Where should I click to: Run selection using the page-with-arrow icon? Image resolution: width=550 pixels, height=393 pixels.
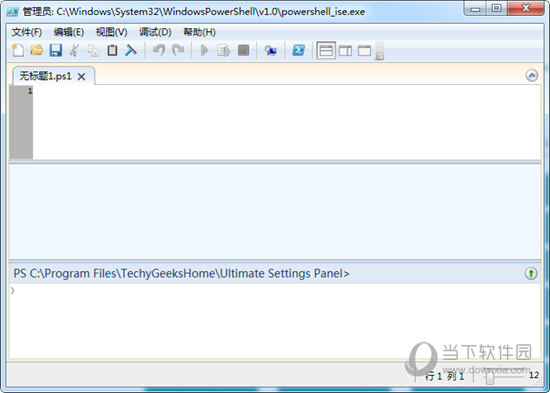pos(223,51)
